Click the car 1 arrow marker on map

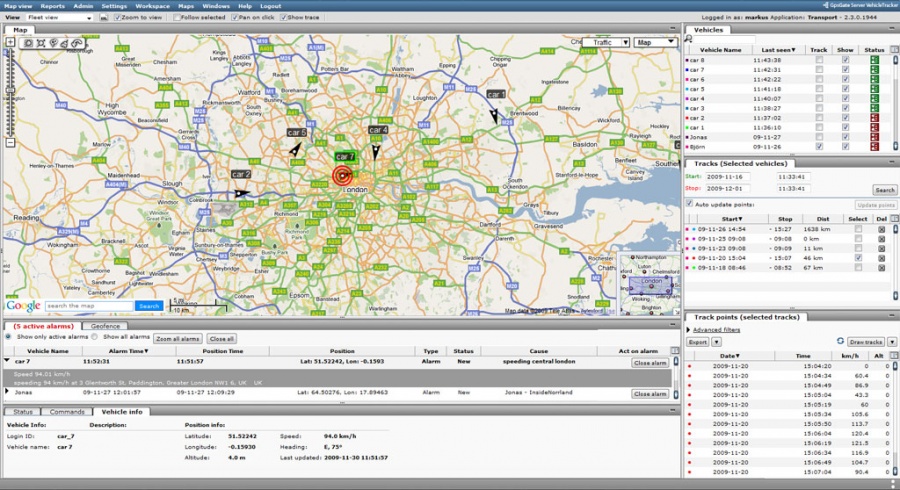pos(494,116)
